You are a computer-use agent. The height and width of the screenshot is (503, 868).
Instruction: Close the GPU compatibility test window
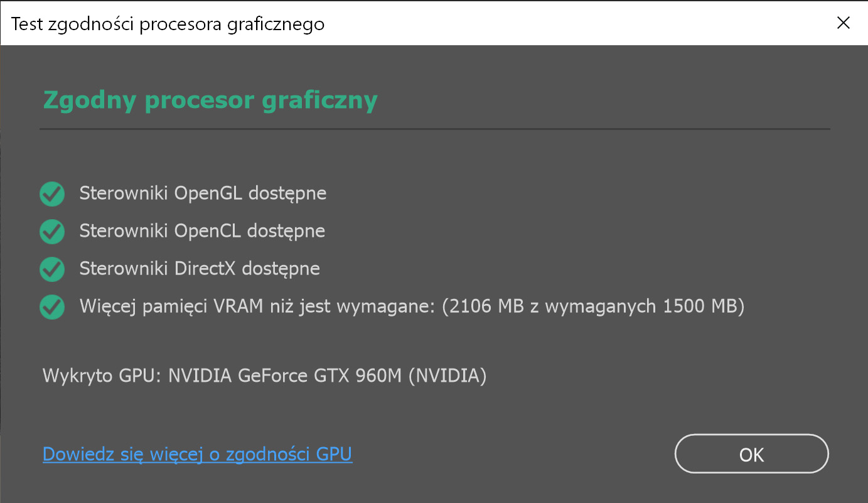click(843, 23)
